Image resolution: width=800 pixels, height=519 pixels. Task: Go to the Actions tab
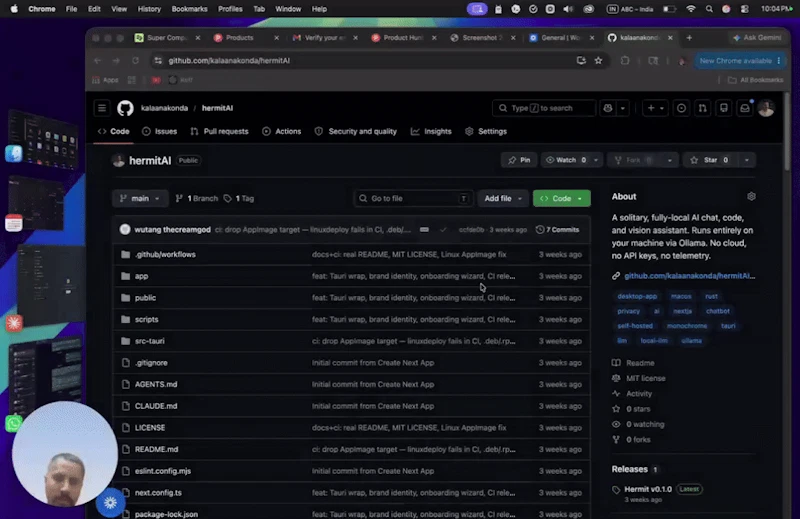point(282,132)
